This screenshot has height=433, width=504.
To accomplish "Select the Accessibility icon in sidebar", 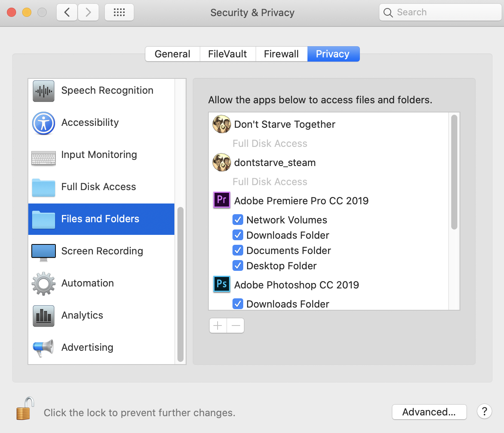I will [44, 123].
